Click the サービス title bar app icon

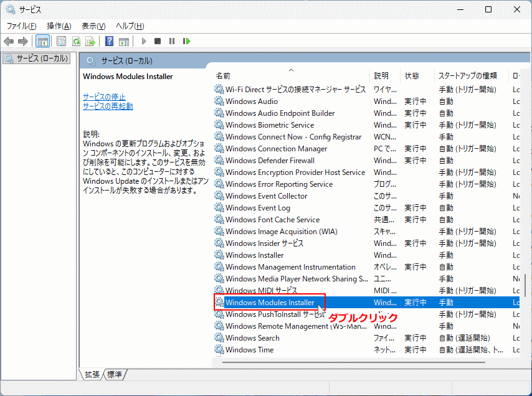click(11, 9)
